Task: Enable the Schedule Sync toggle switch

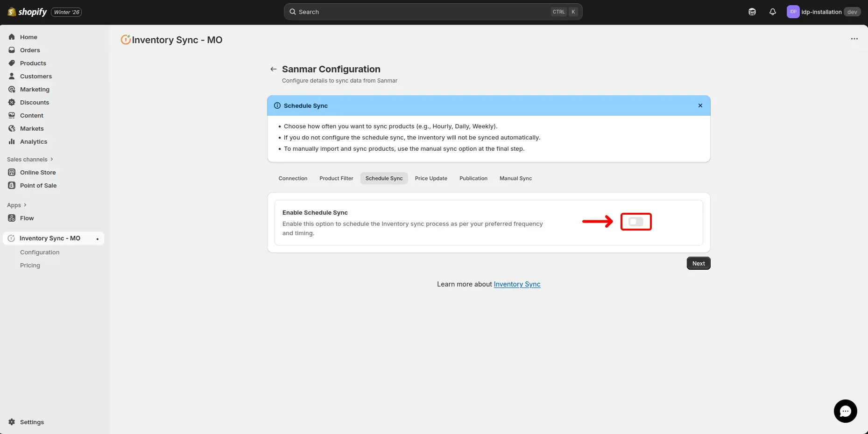Action: (x=635, y=222)
